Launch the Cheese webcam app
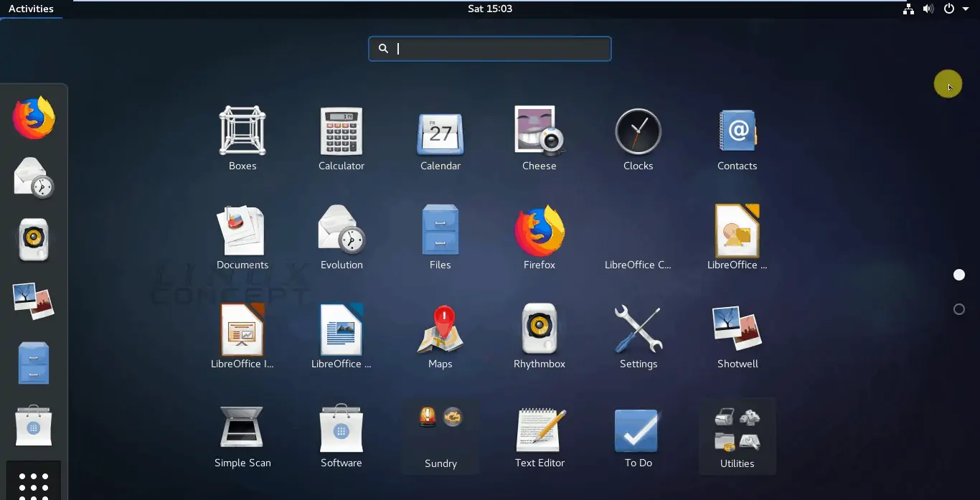 [540, 138]
